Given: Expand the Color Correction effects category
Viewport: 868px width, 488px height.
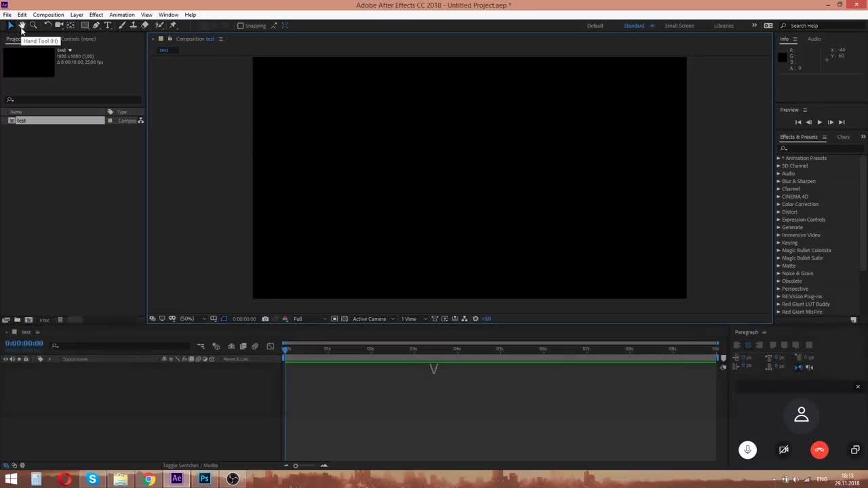Looking at the screenshot, I should (778, 204).
